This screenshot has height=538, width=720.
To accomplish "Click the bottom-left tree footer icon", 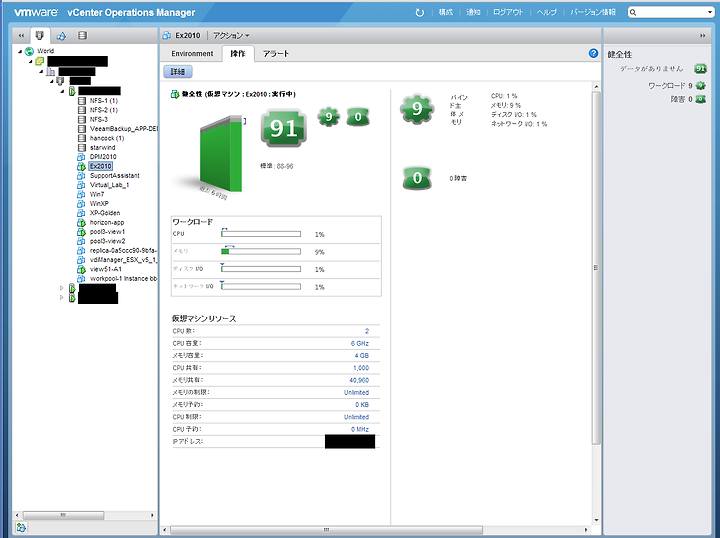I will point(21,527).
